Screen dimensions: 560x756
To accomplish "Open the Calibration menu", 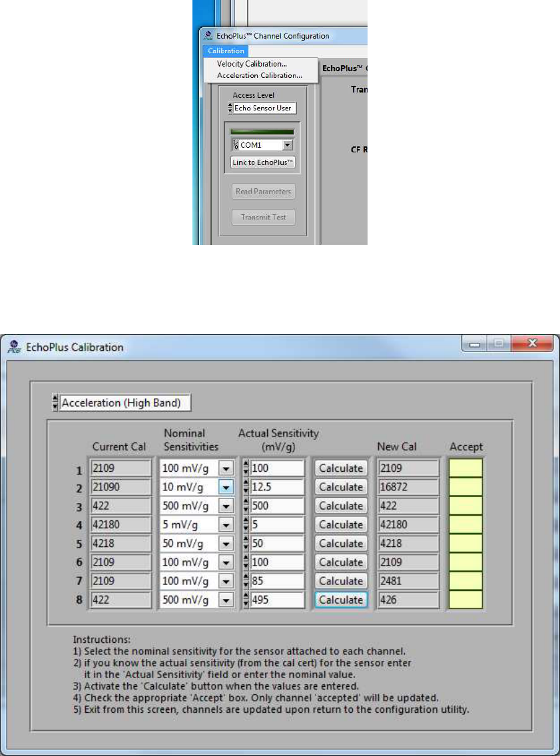I will [x=226, y=51].
